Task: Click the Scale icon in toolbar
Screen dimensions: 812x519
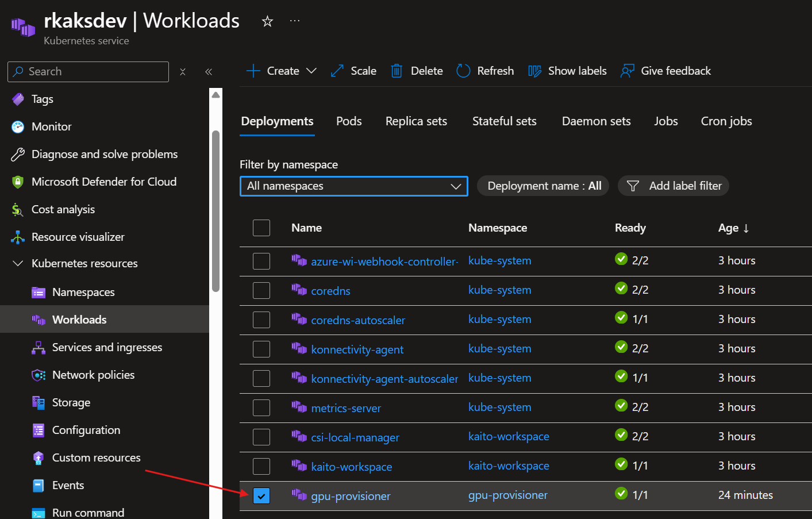Action: 337,71
